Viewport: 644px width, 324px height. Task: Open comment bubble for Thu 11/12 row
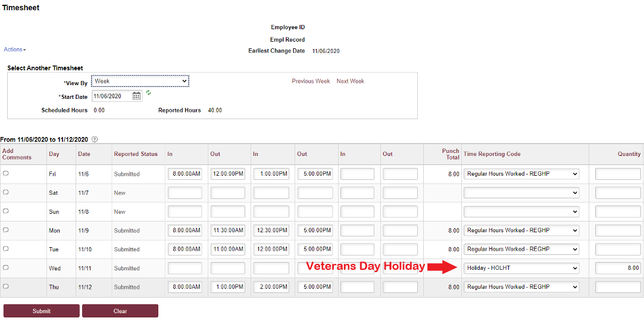[x=6, y=286]
